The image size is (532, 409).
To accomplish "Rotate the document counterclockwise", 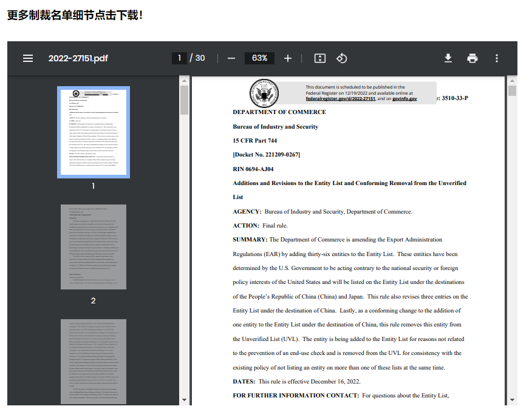I will [x=342, y=58].
